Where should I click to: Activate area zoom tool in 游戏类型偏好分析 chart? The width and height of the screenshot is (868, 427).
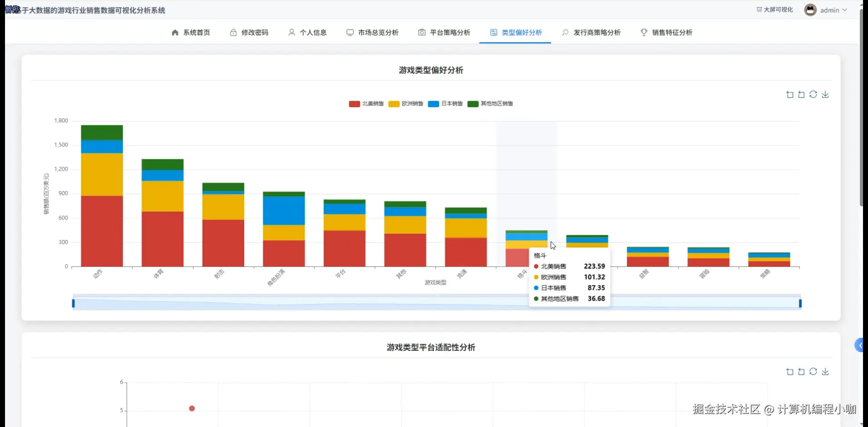coord(790,94)
